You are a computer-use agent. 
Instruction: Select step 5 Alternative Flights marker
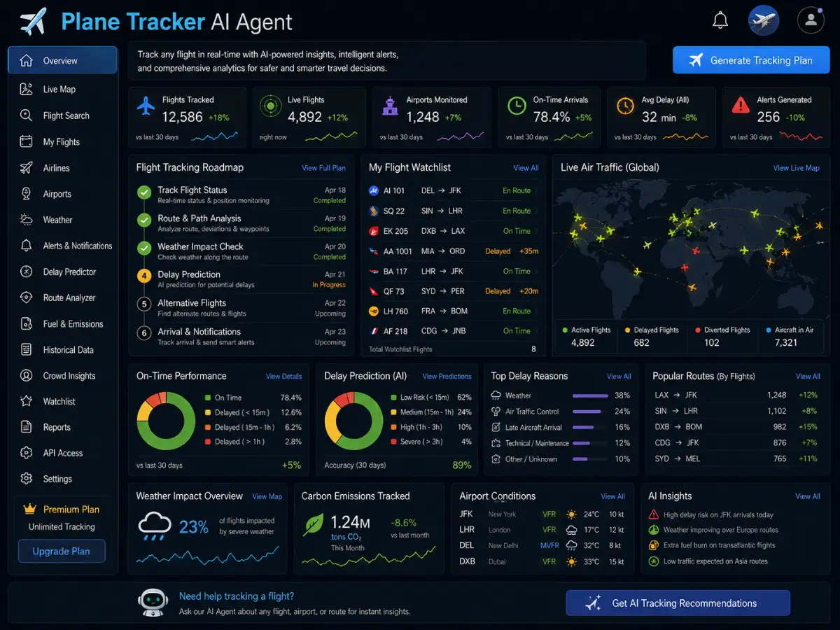click(144, 304)
